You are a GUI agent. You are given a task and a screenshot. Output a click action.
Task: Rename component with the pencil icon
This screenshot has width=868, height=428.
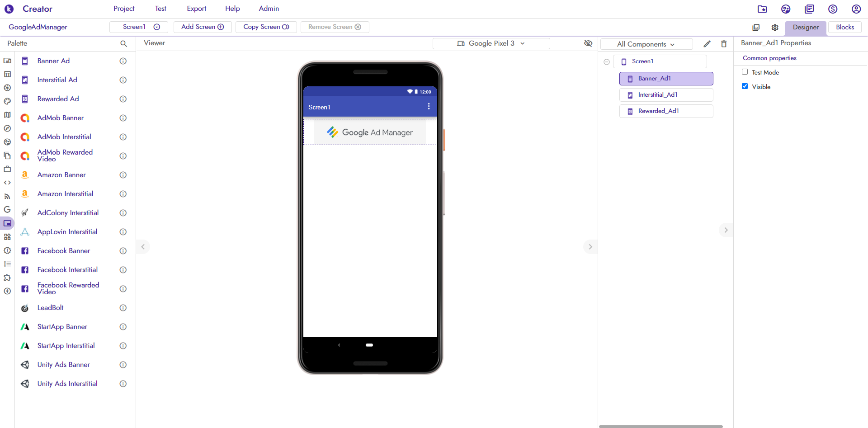click(x=707, y=44)
